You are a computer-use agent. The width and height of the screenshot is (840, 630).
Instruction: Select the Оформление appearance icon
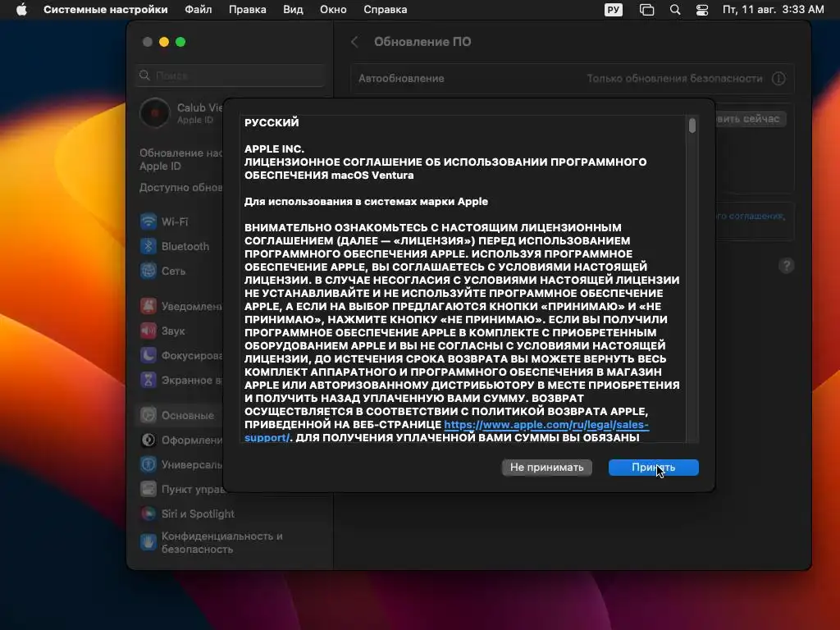(148, 440)
